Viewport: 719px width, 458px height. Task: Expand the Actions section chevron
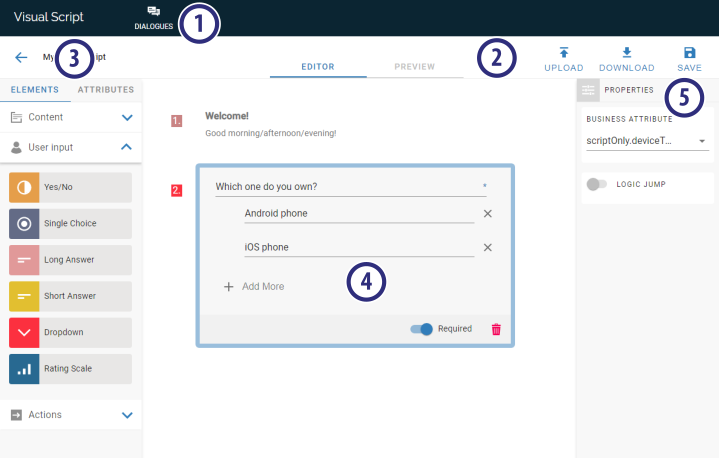pos(127,415)
